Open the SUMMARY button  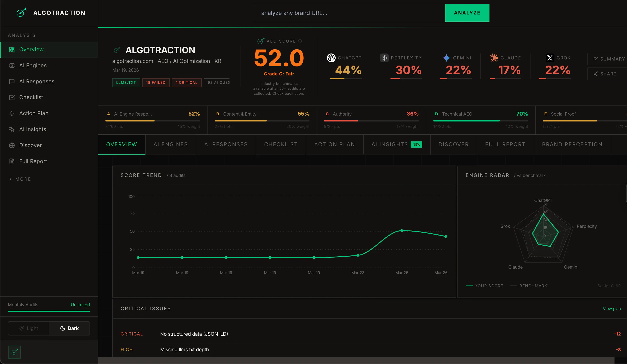tap(607, 59)
